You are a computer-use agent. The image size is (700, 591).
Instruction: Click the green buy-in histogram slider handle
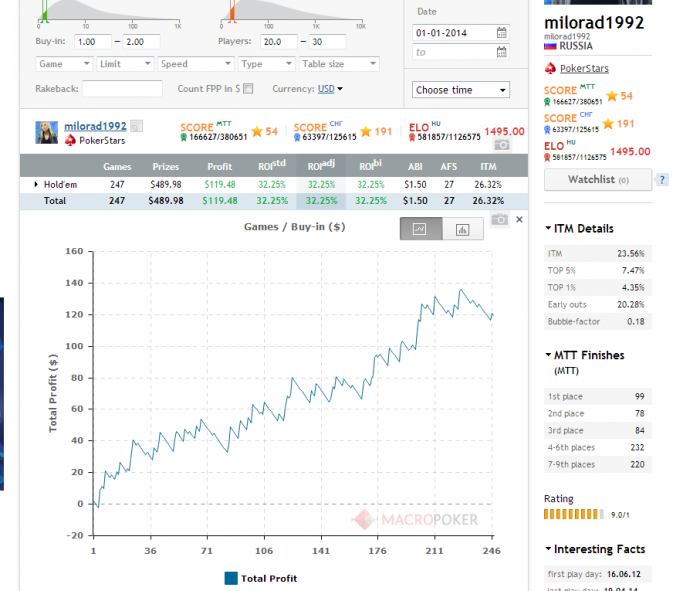coord(44,12)
